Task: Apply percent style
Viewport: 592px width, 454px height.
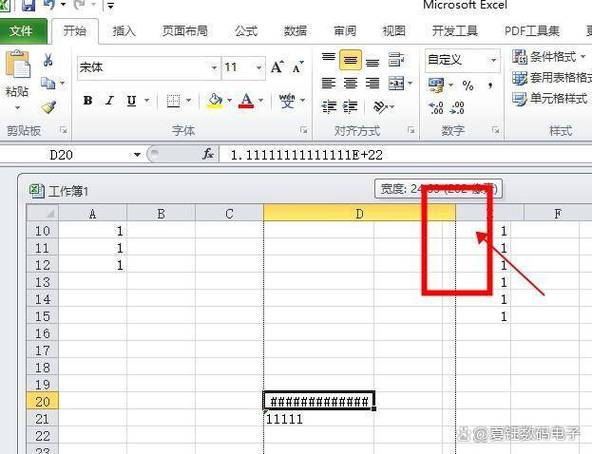Action: pyautogui.click(x=468, y=85)
